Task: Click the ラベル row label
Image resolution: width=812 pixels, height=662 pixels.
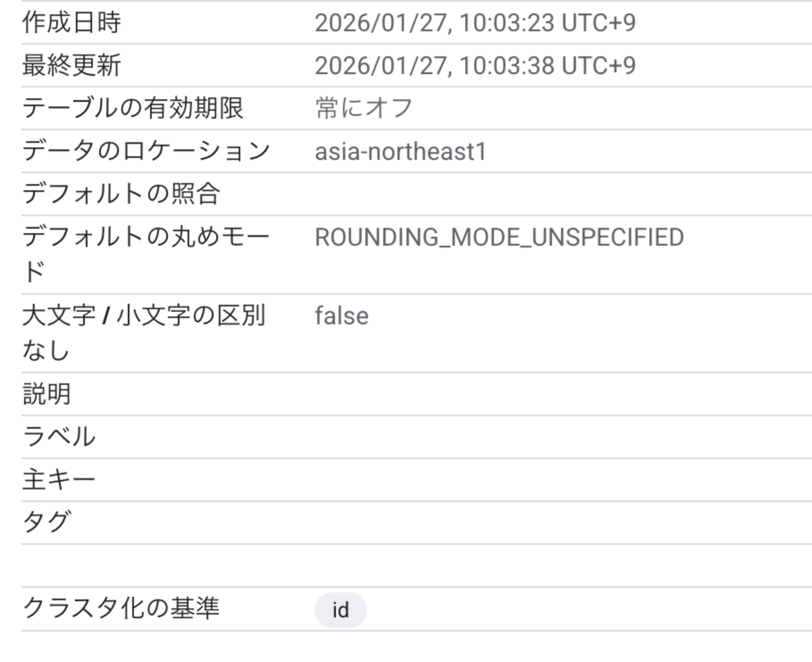Action: [59, 436]
